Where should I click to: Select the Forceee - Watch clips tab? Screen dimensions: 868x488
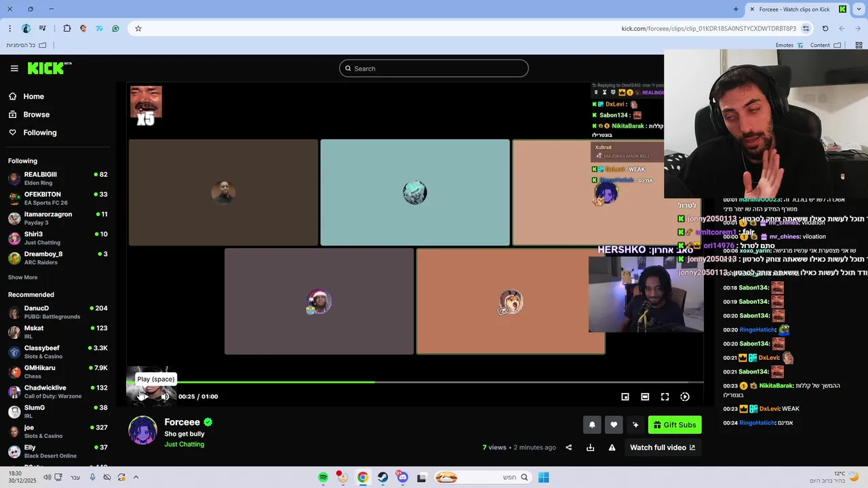798,9
